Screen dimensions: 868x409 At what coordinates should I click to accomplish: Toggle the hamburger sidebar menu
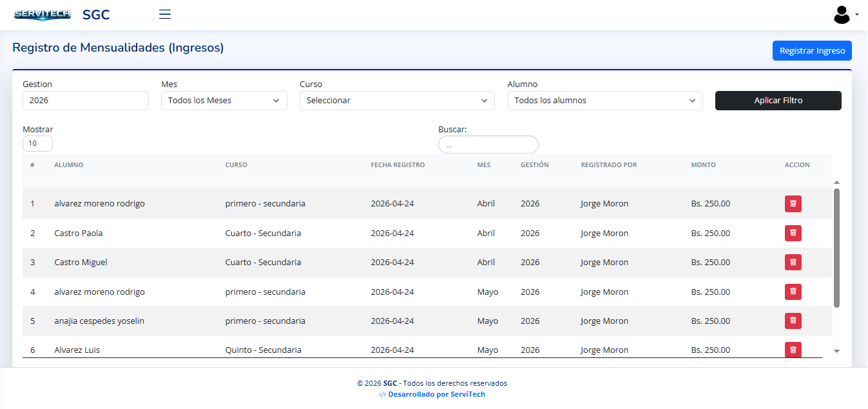(x=165, y=14)
